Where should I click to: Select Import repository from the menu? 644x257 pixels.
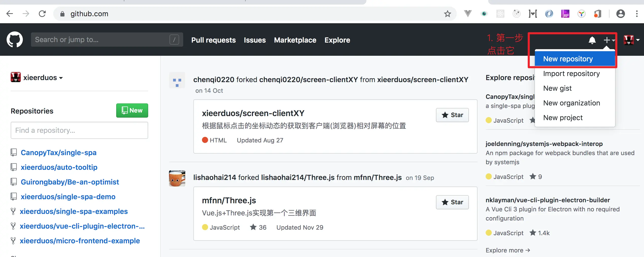pyautogui.click(x=575, y=74)
